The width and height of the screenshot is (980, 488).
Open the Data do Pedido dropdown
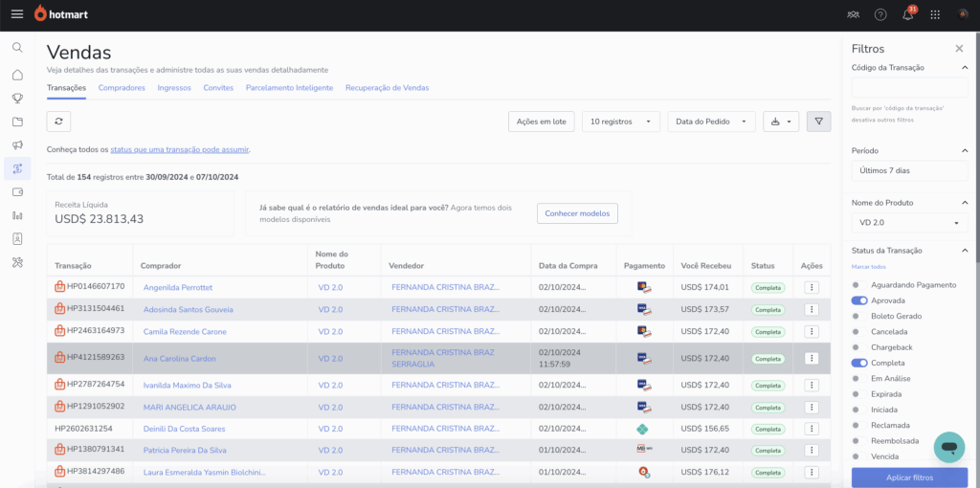(711, 122)
